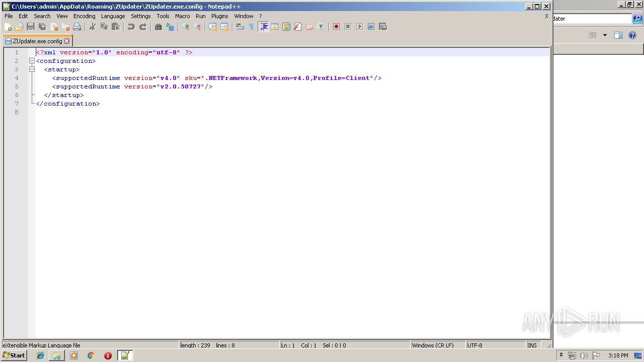Undo the last action via toolbar
The height and width of the screenshot is (362, 644).
(131, 27)
